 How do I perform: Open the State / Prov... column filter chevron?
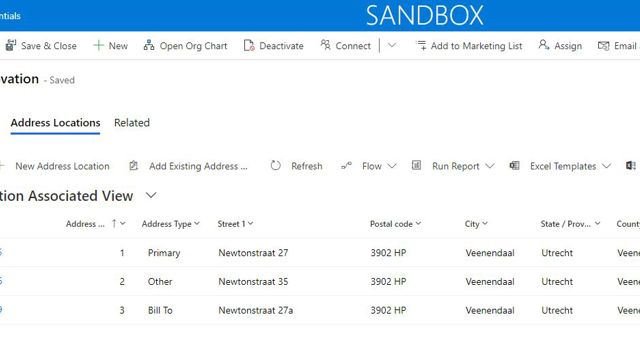pyautogui.click(x=598, y=223)
